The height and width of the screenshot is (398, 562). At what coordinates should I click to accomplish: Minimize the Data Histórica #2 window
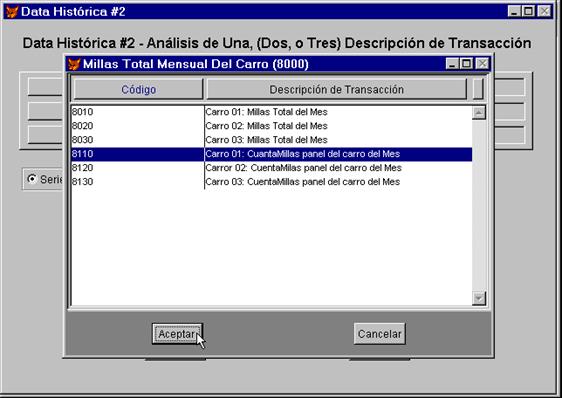click(514, 11)
